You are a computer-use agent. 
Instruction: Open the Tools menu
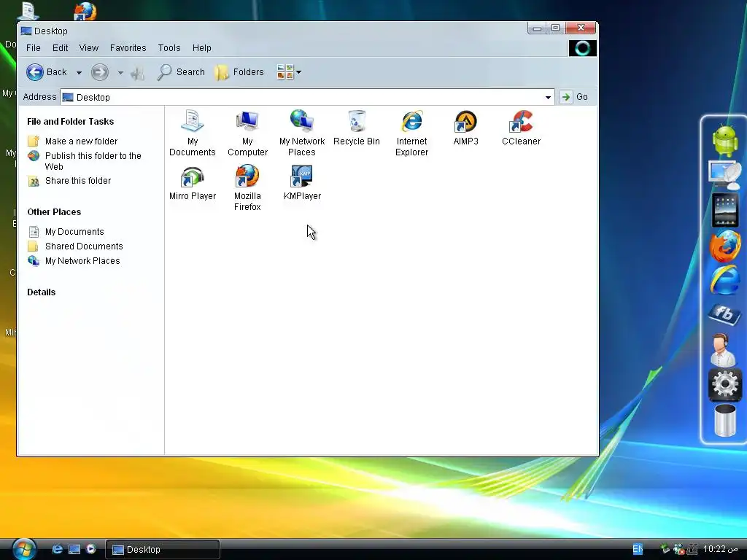pos(169,48)
